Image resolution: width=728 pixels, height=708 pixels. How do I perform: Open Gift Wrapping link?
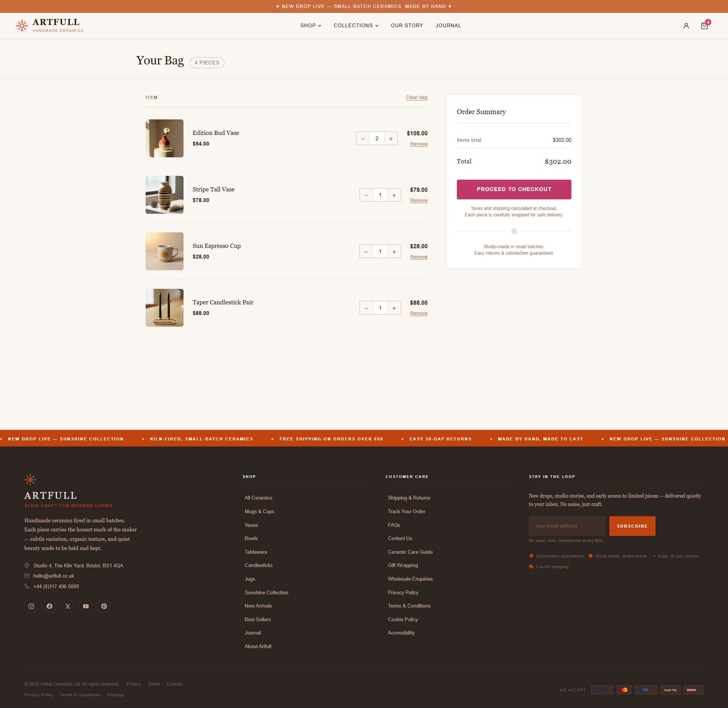click(403, 565)
